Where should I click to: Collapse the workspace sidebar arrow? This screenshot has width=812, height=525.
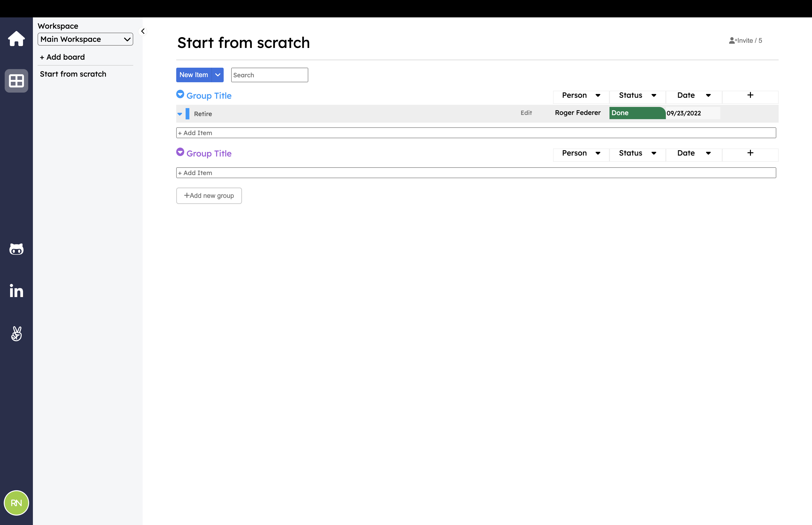coord(143,31)
